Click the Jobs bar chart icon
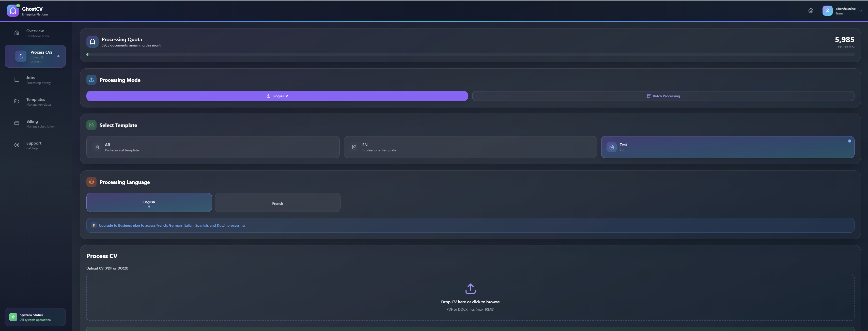This screenshot has height=331, width=868. point(17,80)
